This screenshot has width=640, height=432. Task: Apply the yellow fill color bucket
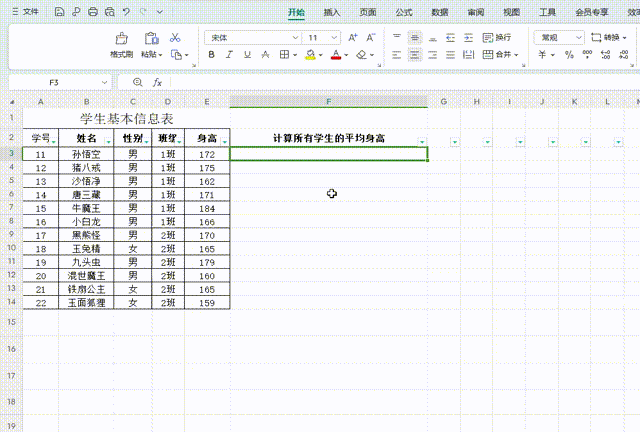coord(310,55)
